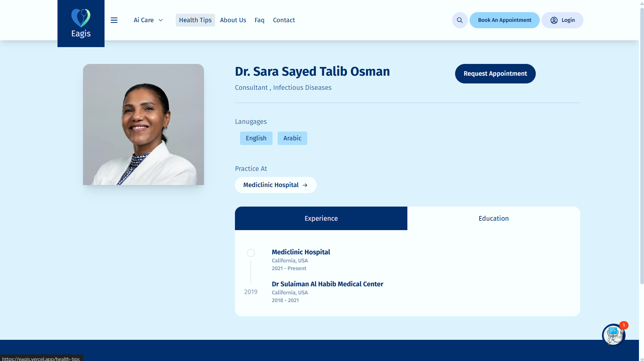Select the English language tag

point(256,138)
